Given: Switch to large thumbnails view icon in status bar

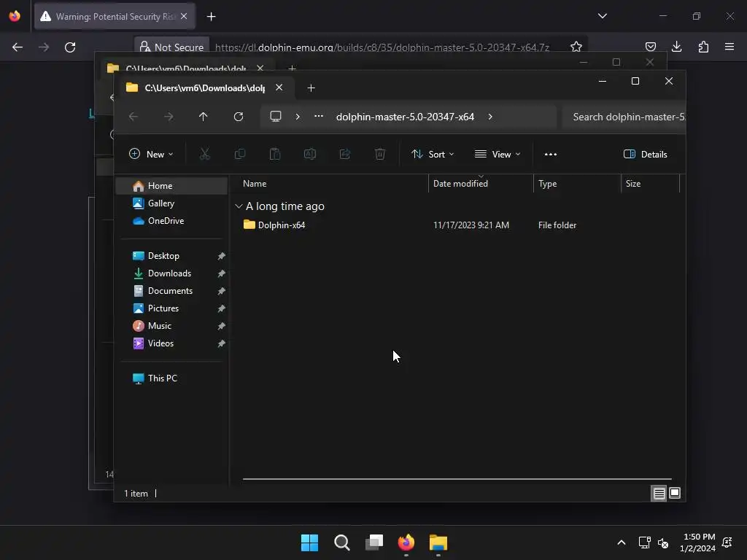Looking at the screenshot, I should pyautogui.click(x=675, y=494).
